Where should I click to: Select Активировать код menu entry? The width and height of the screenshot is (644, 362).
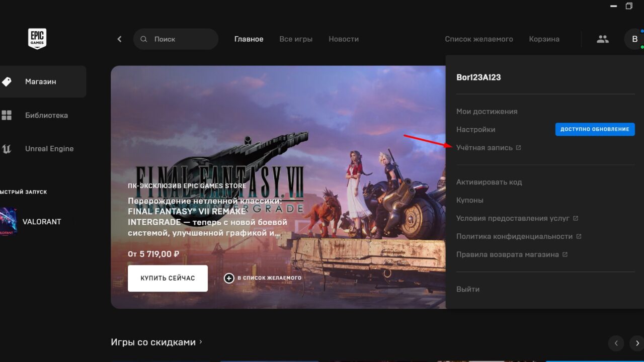pos(489,182)
